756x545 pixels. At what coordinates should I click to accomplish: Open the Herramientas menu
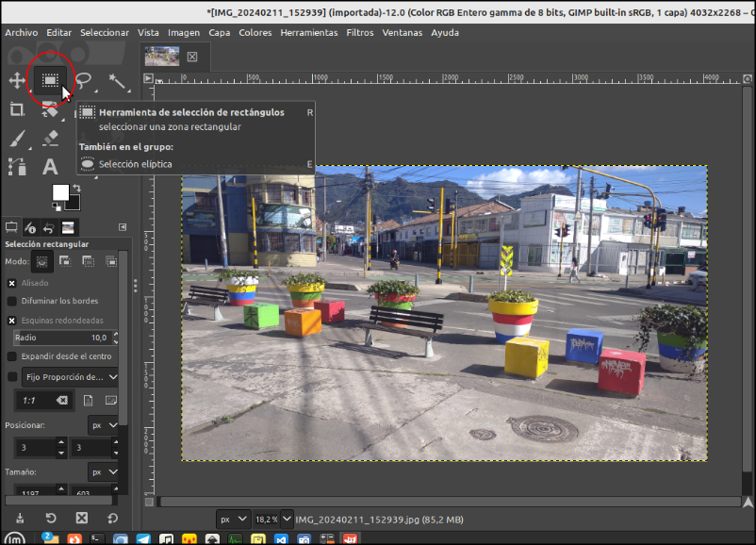pos(309,33)
